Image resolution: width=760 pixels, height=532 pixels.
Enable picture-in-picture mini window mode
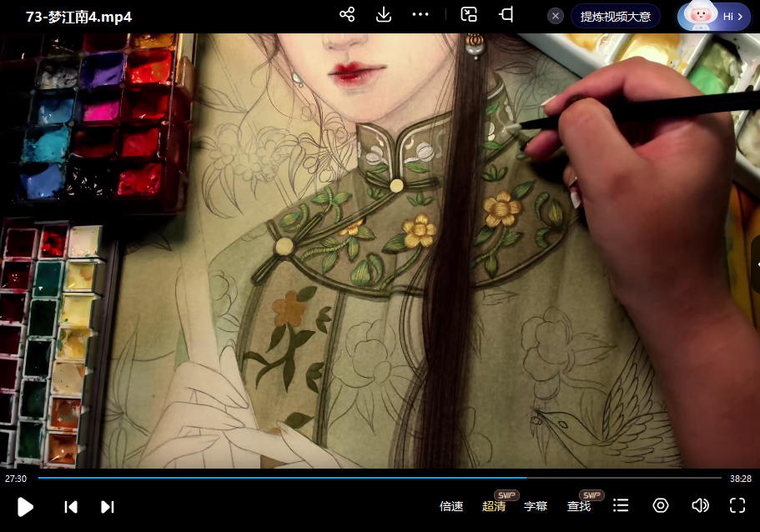tap(469, 15)
